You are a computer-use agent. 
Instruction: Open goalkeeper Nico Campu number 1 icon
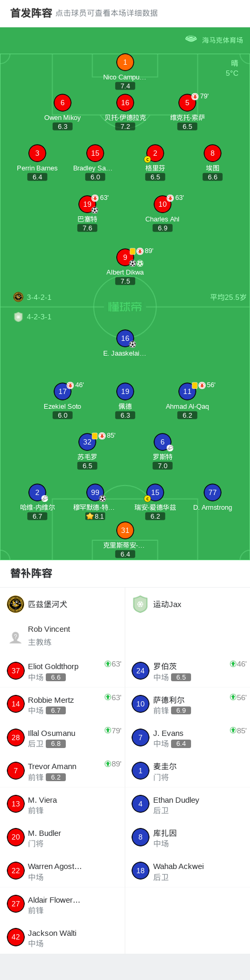(x=125, y=62)
